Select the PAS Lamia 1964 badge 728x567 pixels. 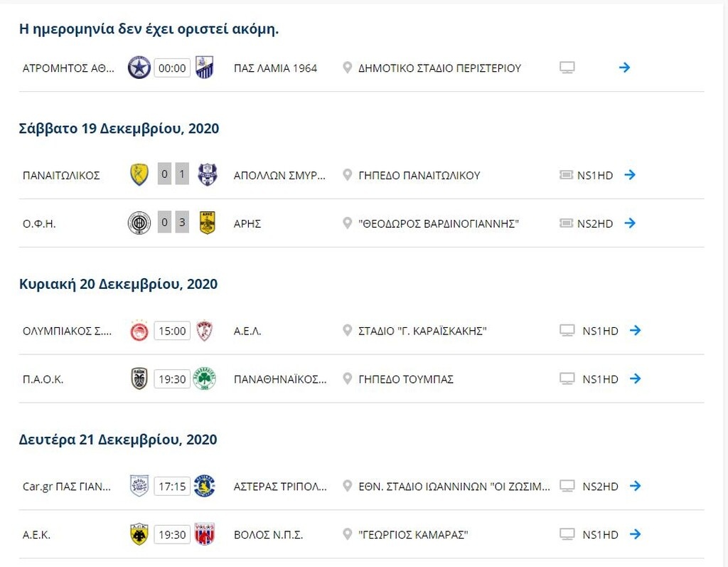click(206, 68)
